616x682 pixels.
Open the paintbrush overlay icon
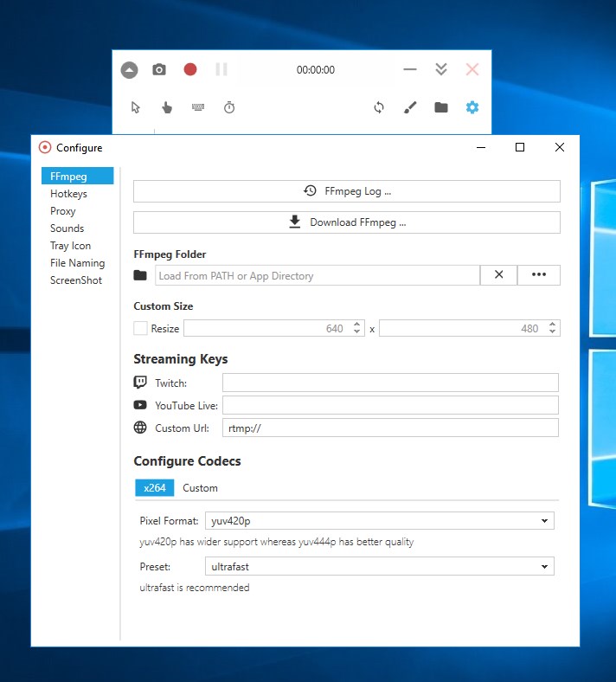(410, 107)
